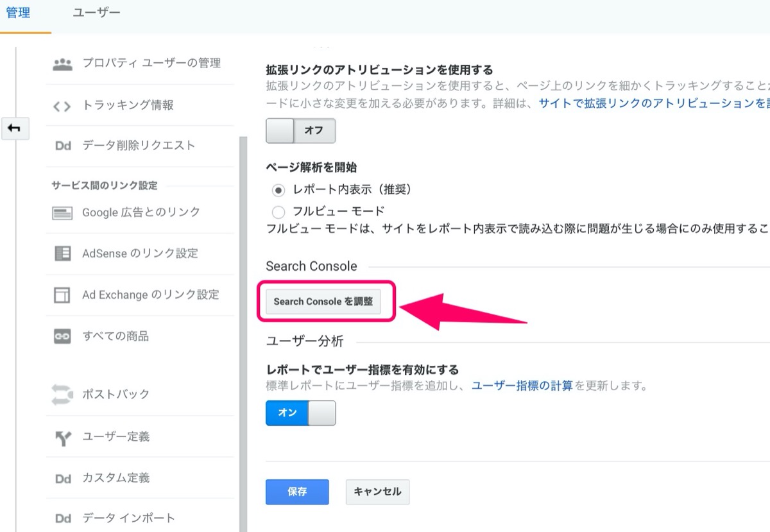Open AdSense のリンク設定
Image resolution: width=770 pixels, height=532 pixels.
pyautogui.click(x=140, y=253)
